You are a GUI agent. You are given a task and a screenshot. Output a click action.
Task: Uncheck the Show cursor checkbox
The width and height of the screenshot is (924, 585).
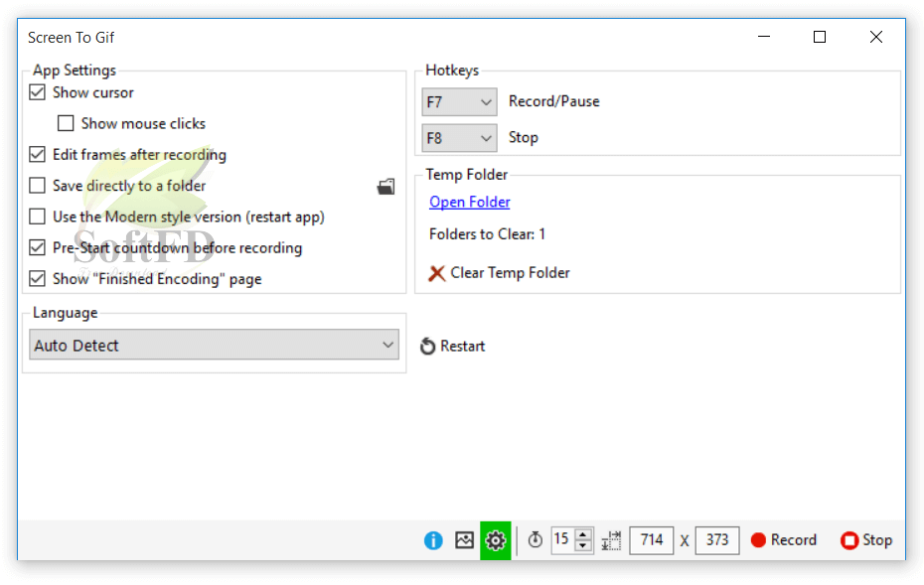(37, 92)
